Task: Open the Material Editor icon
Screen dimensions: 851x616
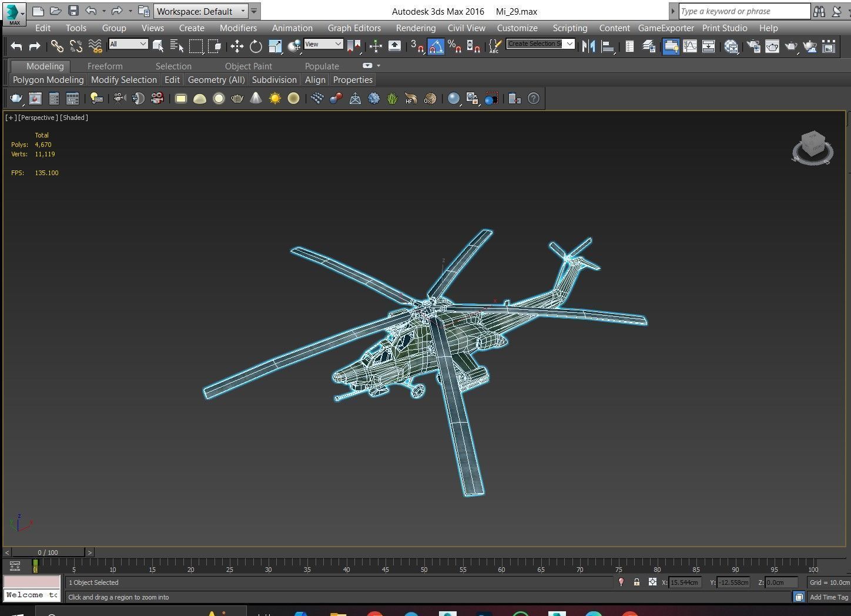Action: pyautogui.click(x=731, y=46)
